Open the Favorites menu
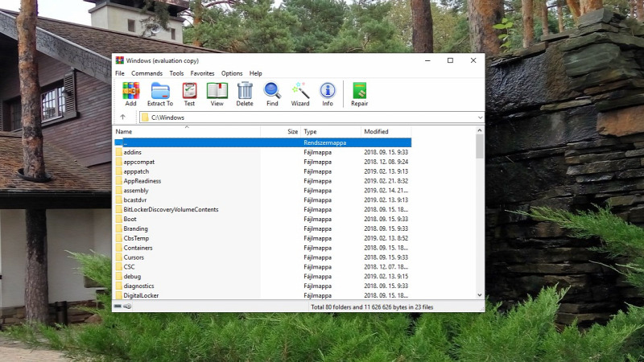This screenshot has height=362, width=644. point(202,73)
